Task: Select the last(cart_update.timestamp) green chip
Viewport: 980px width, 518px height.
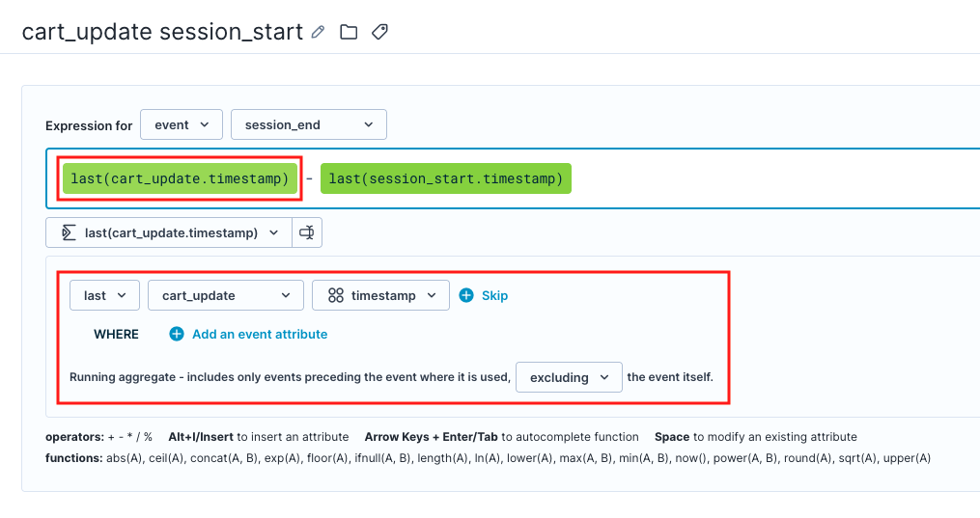Action: [180, 178]
